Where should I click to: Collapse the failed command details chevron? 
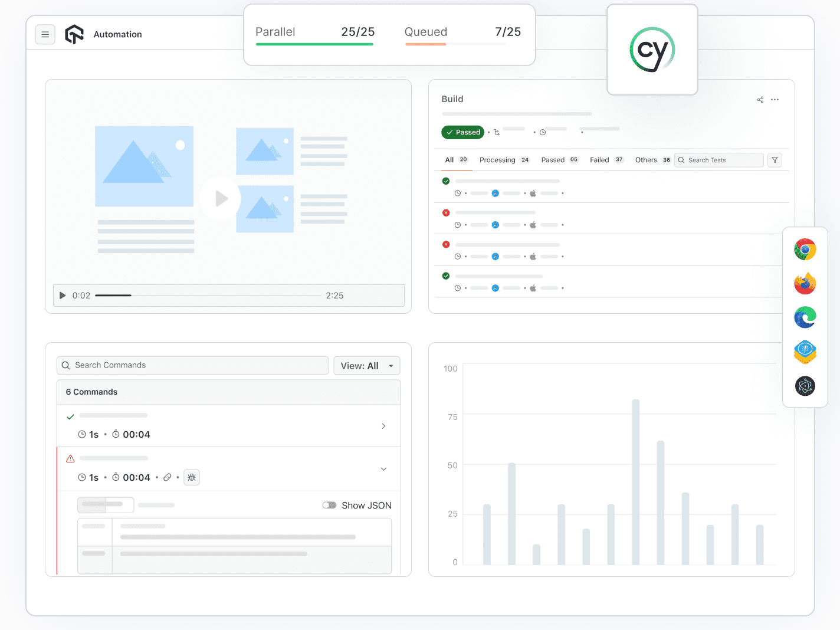click(383, 469)
